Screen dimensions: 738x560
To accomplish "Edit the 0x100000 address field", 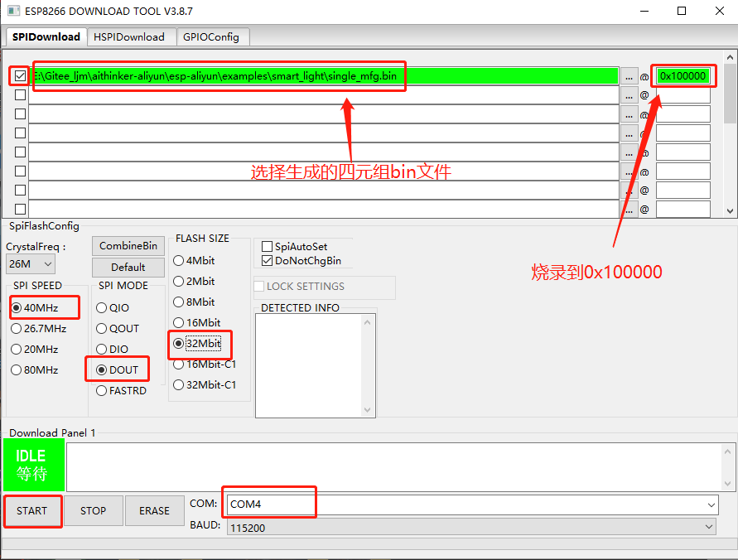I will click(x=683, y=75).
